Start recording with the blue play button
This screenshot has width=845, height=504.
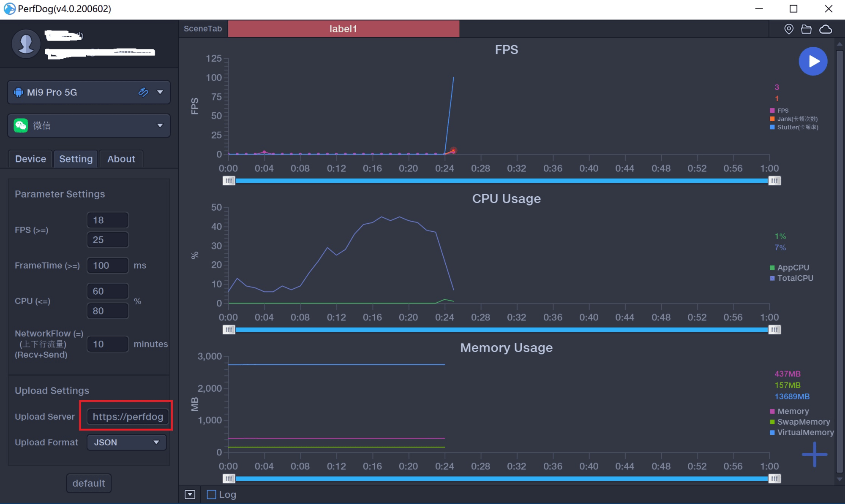coord(813,62)
